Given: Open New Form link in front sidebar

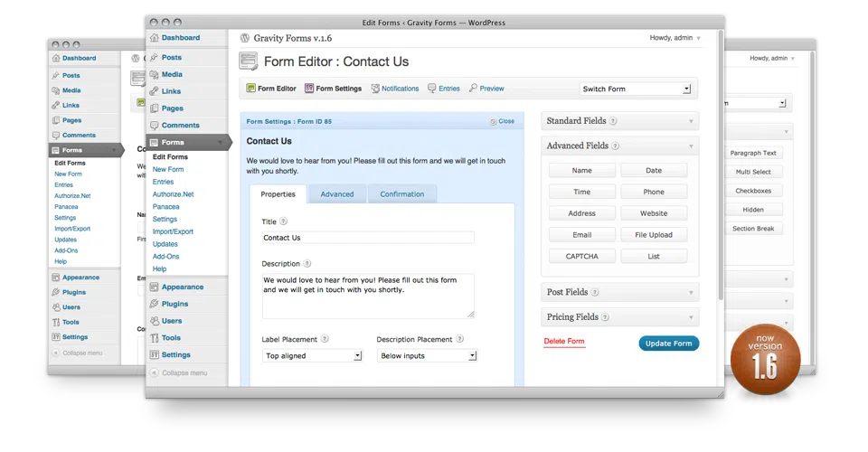Looking at the screenshot, I should (x=168, y=169).
